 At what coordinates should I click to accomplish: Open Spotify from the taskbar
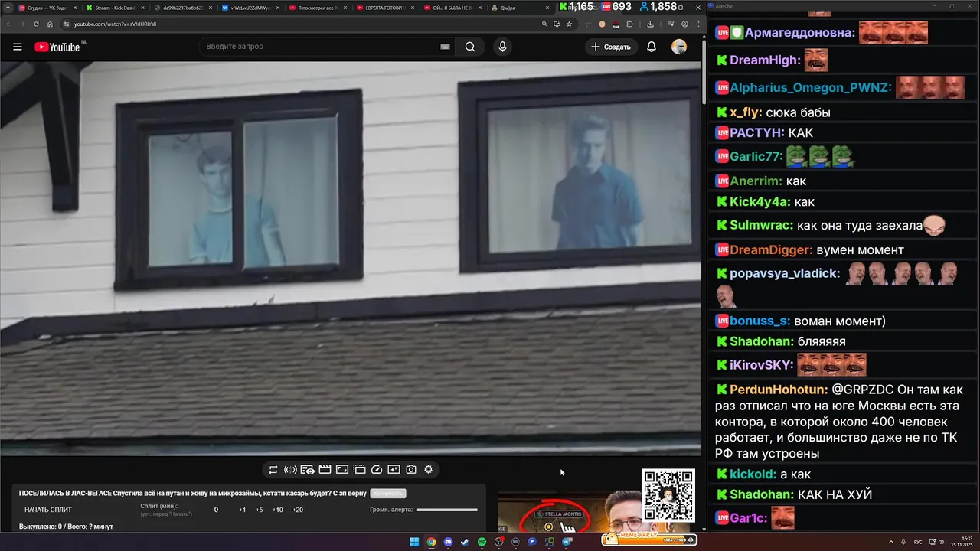coord(482,542)
